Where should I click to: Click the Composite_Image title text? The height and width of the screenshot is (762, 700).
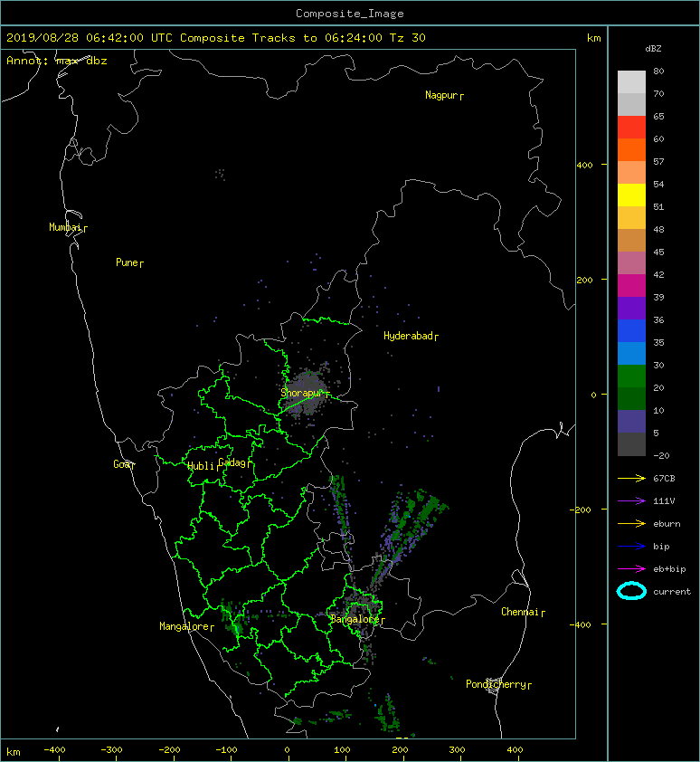(350, 14)
